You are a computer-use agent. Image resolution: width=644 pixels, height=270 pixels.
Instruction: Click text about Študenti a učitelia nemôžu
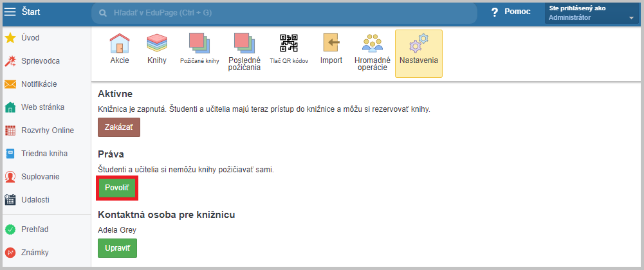186,170
